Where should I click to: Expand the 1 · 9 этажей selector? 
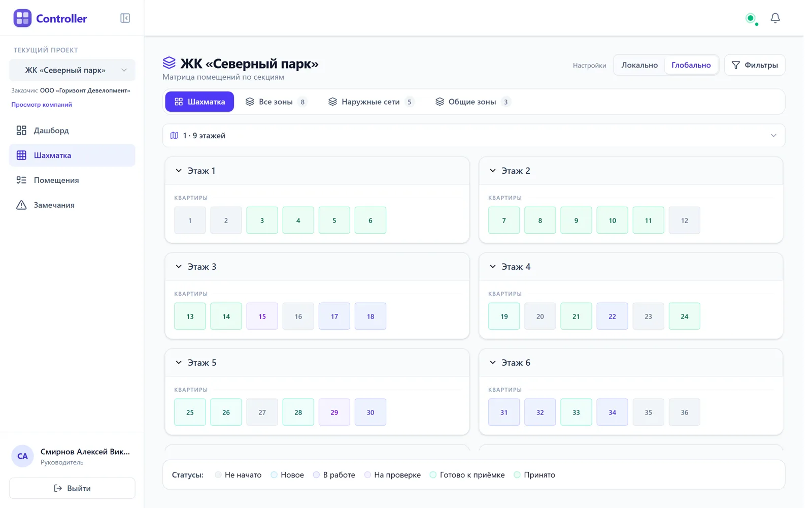[x=473, y=136]
